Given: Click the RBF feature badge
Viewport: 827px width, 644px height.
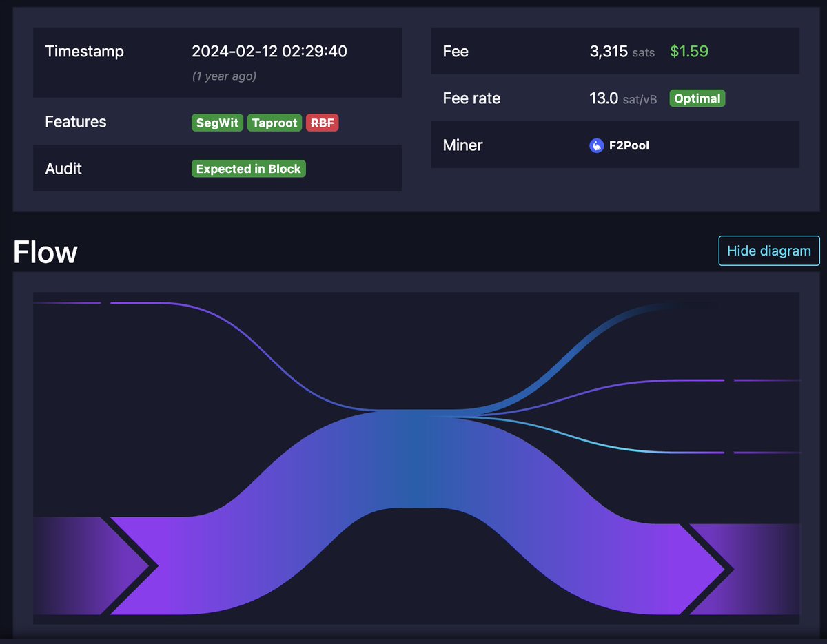Looking at the screenshot, I should (x=323, y=123).
